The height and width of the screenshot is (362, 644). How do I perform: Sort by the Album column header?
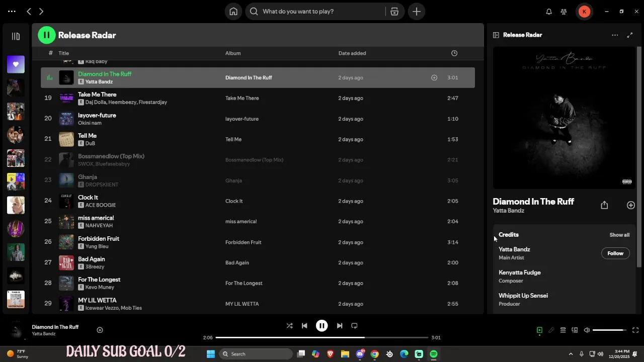233,53
